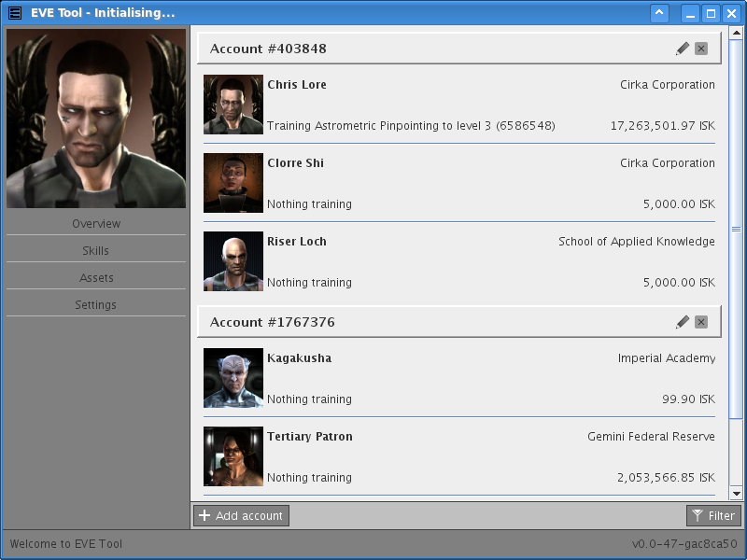The image size is (747, 560).
Task: Switch to the Skills section
Action: coord(96,251)
